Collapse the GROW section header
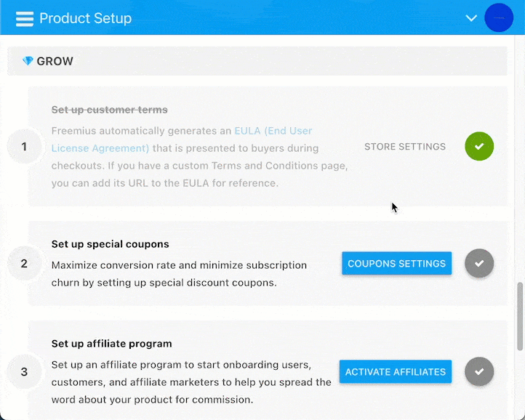 [257, 61]
